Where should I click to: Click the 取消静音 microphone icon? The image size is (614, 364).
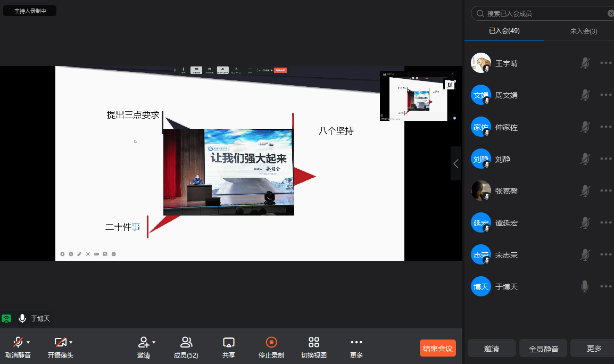[18, 342]
